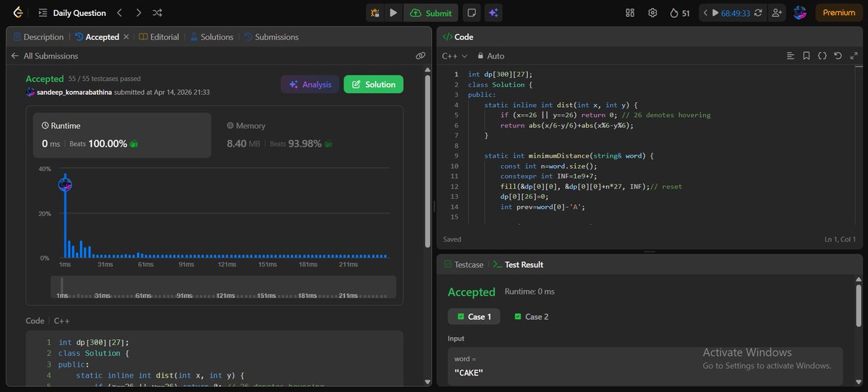Open the C++ language dropdown
Image resolution: width=868 pixels, height=392 pixels.
coord(454,56)
